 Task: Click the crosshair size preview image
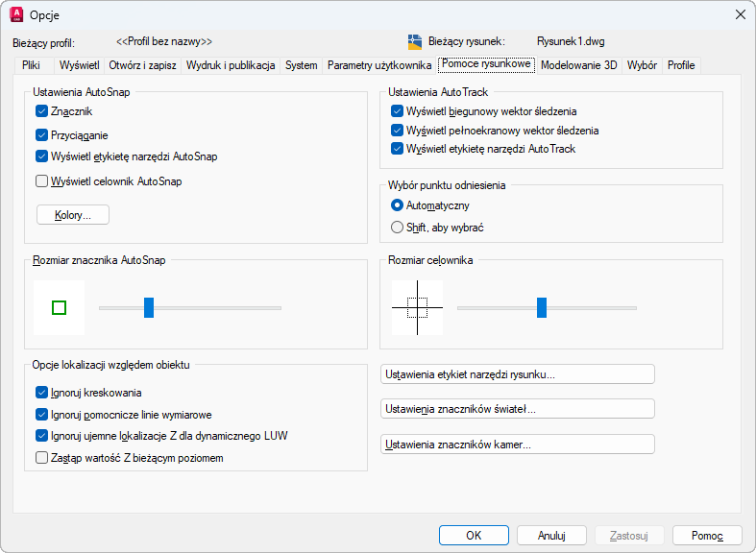(417, 307)
